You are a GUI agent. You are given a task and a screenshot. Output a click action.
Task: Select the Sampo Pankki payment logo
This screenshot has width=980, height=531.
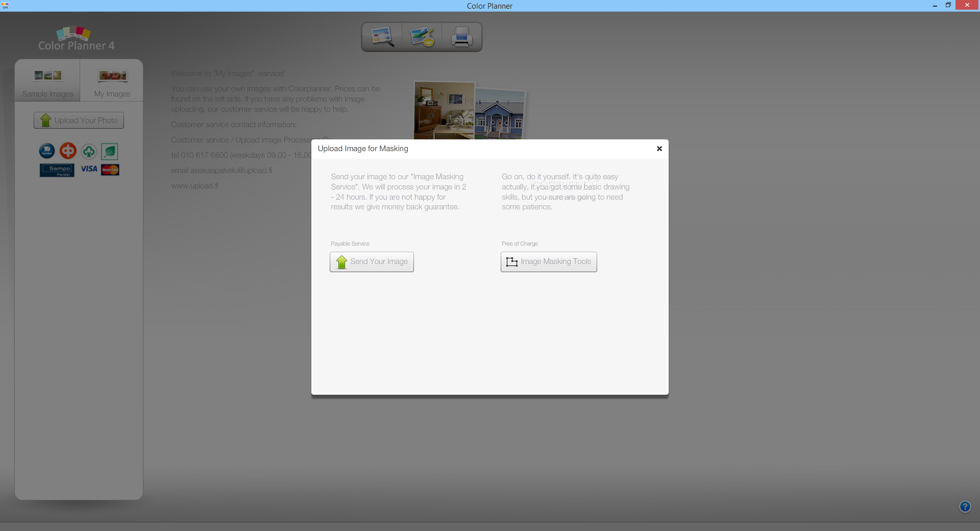point(57,170)
